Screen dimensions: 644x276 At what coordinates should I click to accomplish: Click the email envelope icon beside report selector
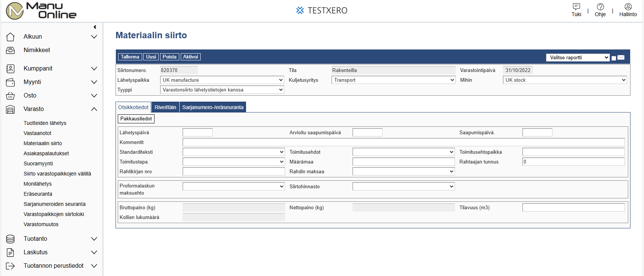621,57
